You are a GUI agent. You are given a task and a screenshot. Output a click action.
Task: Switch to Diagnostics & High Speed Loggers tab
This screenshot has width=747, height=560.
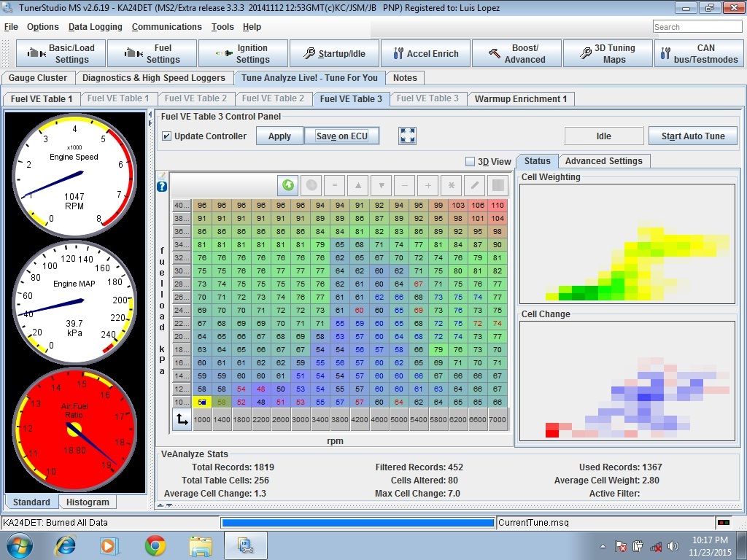(x=154, y=78)
